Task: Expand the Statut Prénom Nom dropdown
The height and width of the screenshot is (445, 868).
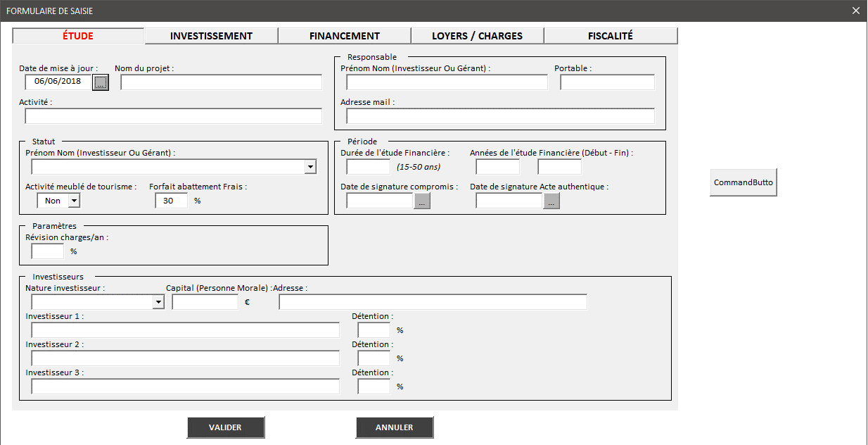Action: click(x=310, y=167)
